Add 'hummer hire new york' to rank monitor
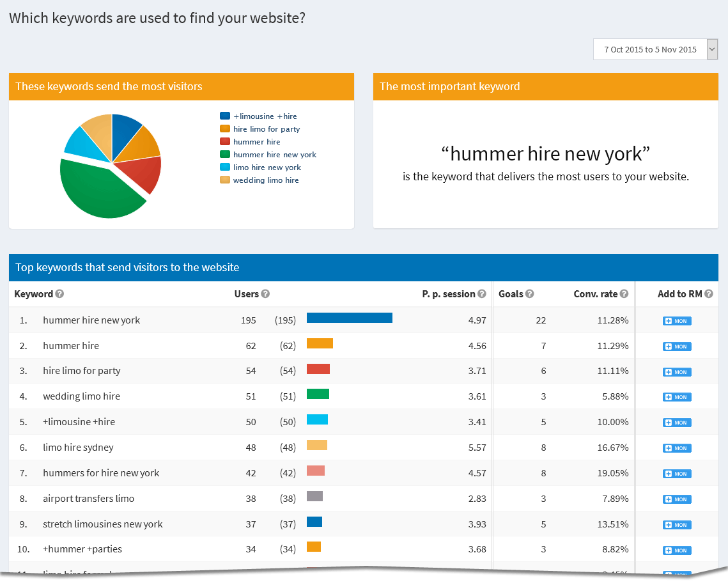The width and height of the screenshot is (728, 585). tap(677, 321)
